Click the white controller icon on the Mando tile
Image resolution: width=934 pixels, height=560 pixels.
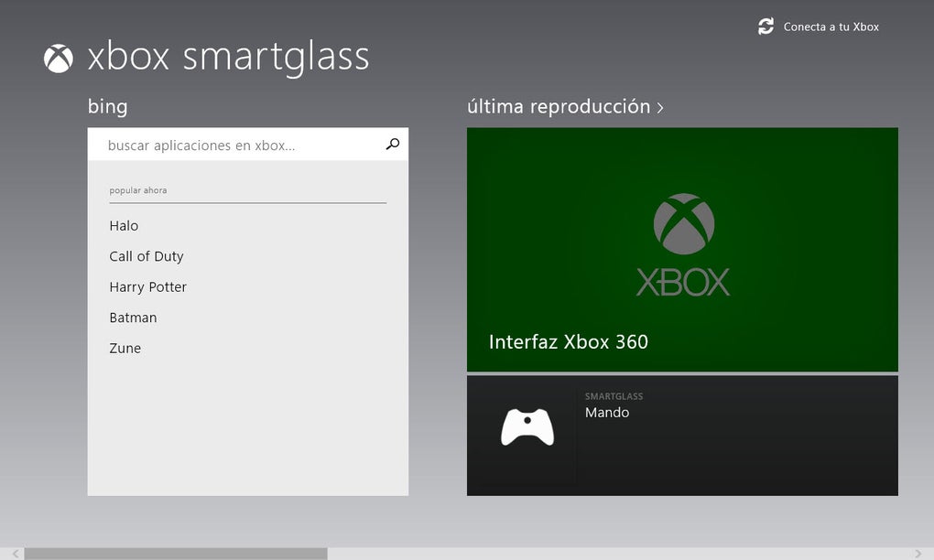527,426
